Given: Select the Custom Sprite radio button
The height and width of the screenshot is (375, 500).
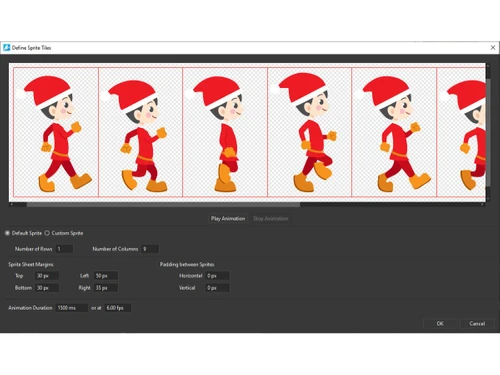Looking at the screenshot, I should coord(47,233).
